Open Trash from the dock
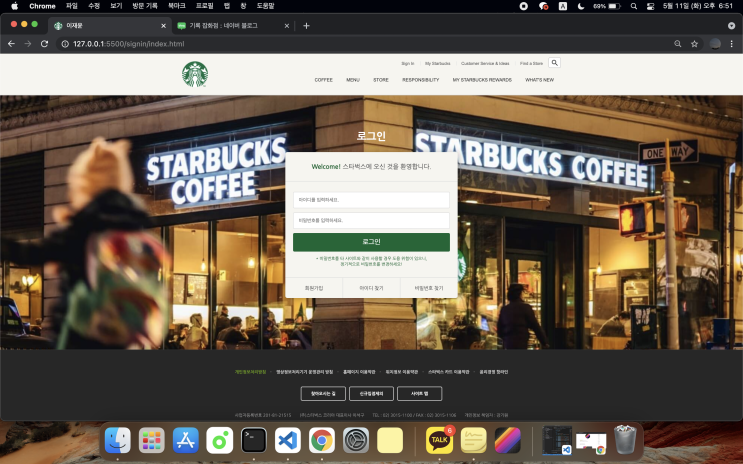This screenshot has height=464, width=743. 625,440
